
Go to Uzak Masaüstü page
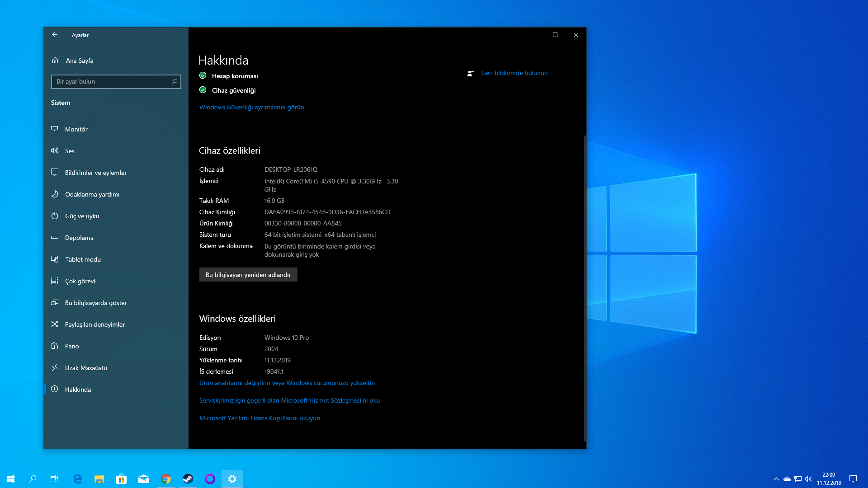point(116,368)
